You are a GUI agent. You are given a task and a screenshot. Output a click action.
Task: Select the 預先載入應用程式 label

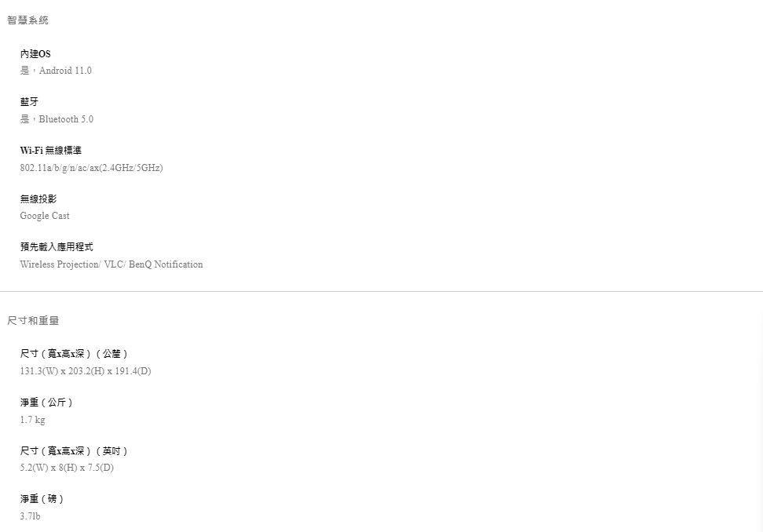point(57,247)
